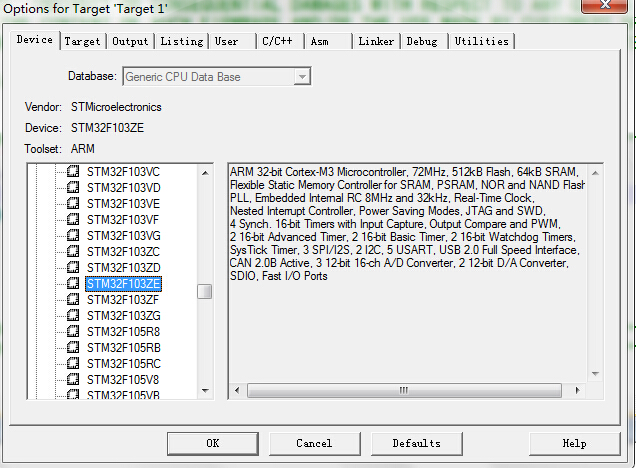Viewport: 636px width, 468px height.
Task: Click the chip icon next to STM32F103ZG
Action: tap(73, 315)
